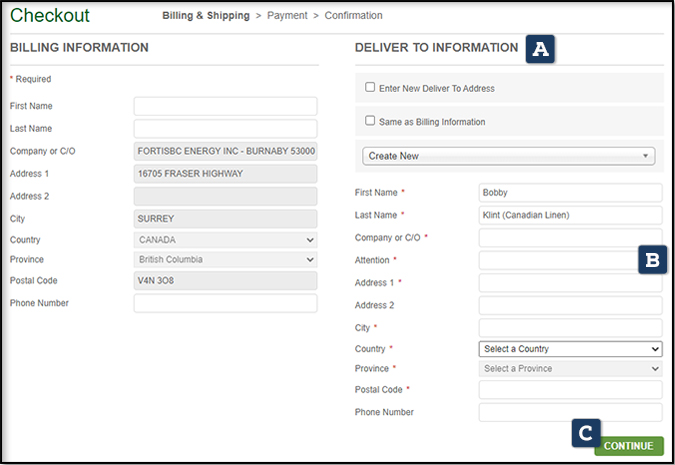
Task: Focus the billing Phone Number field
Action: click(225, 303)
